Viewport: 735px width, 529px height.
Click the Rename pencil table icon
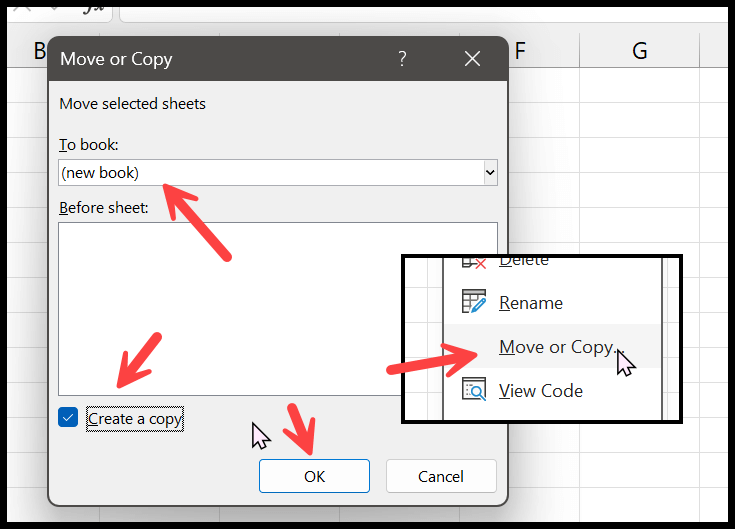(x=474, y=302)
